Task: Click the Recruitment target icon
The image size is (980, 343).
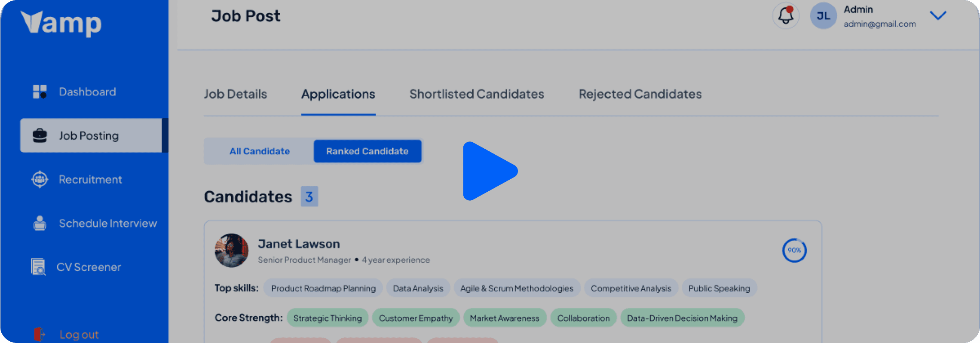Action: [x=40, y=179]
